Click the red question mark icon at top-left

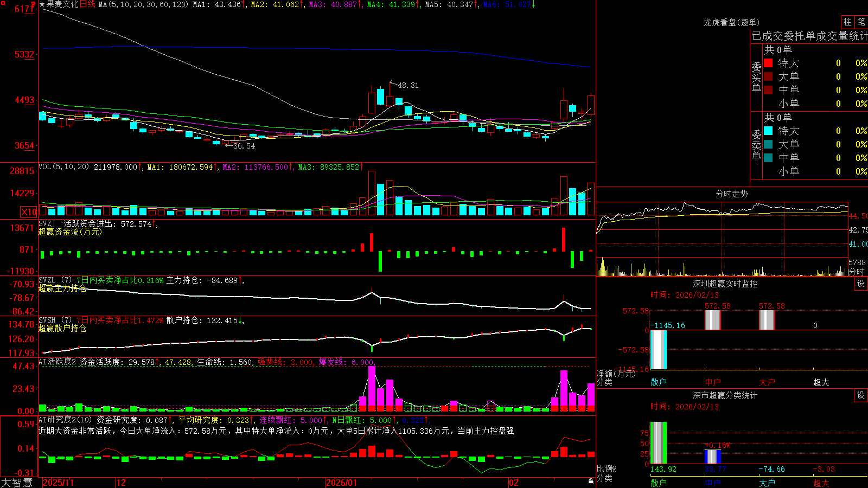[x=34, y=4]
